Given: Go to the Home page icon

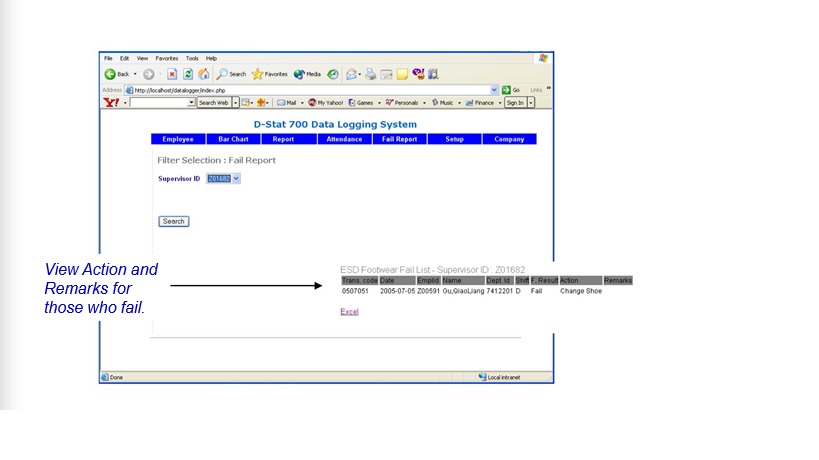Looking at the screenshot, I should click(x=204, y=74).
